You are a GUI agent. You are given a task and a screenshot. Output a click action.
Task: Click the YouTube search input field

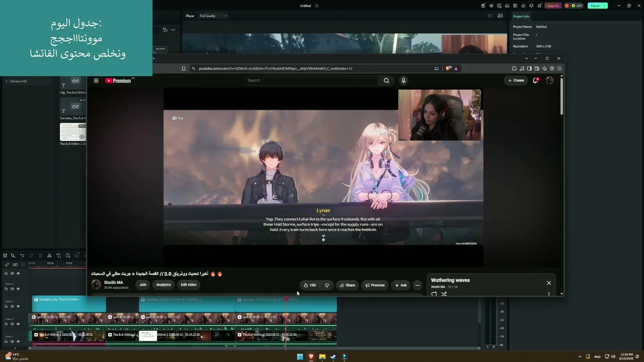click(x=312, y=80)
